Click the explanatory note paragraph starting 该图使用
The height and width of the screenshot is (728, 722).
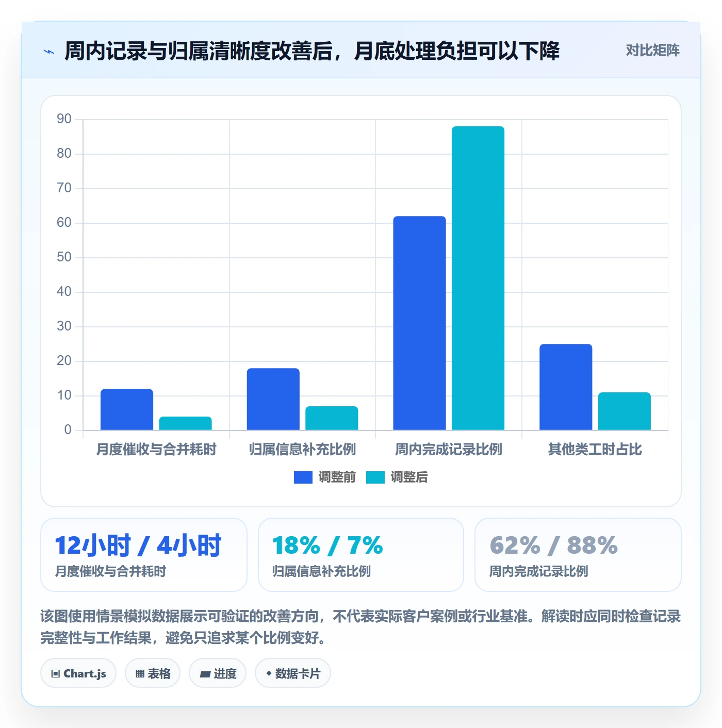361,627
